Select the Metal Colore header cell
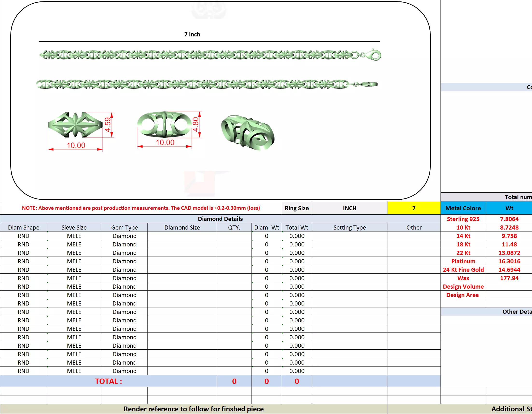Image resolution: width=532 pixels, height=414 pixels. (x=463, y=208)
